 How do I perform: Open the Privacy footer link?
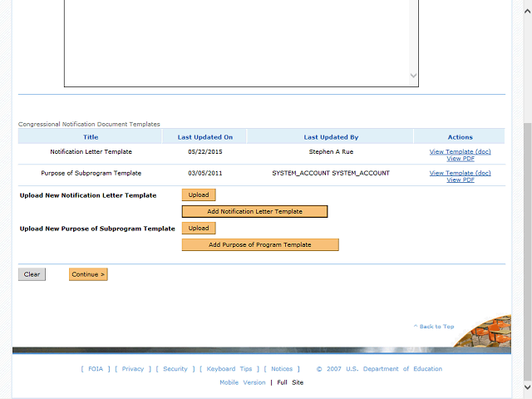(132, 369)
